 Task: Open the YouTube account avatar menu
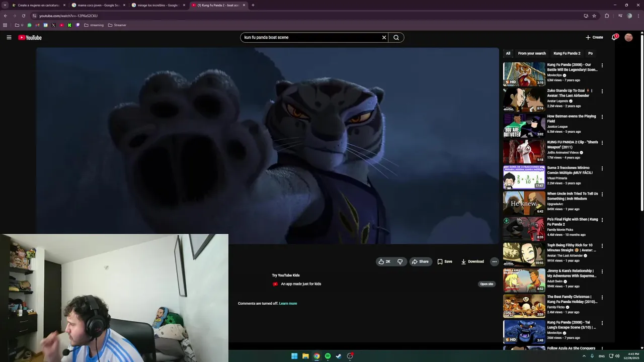pos(628,37)
